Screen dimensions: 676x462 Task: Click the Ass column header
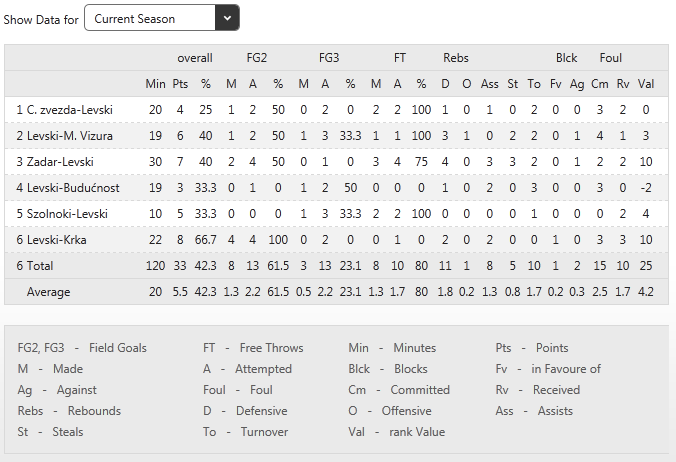click(x=489, y=84)
